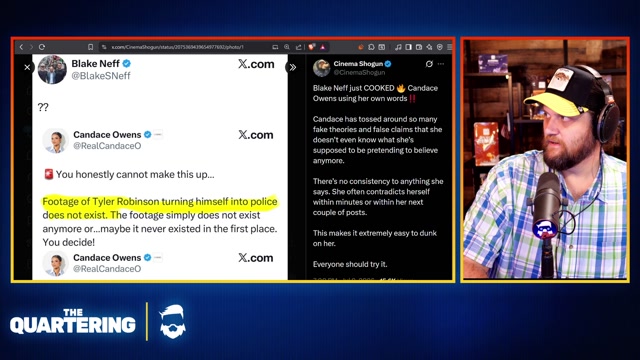
Task: Open the extensions puzzle icon
Action: pyautogui.click(x=371, y=47)
